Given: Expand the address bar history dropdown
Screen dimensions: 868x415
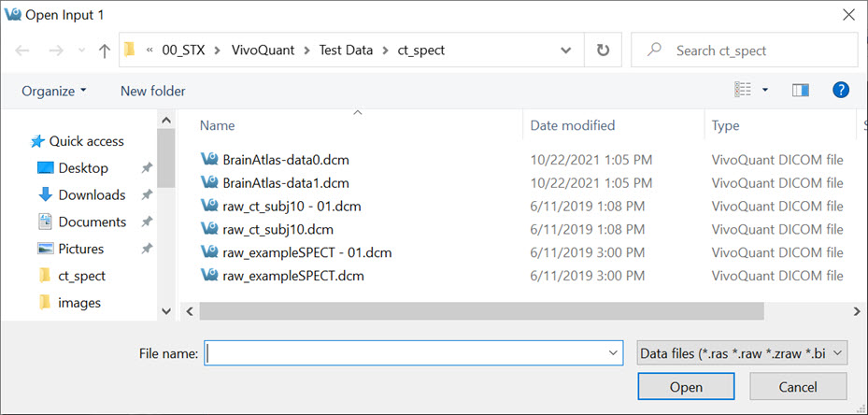Looking at the screenshot, I should [x=566, y=50].
